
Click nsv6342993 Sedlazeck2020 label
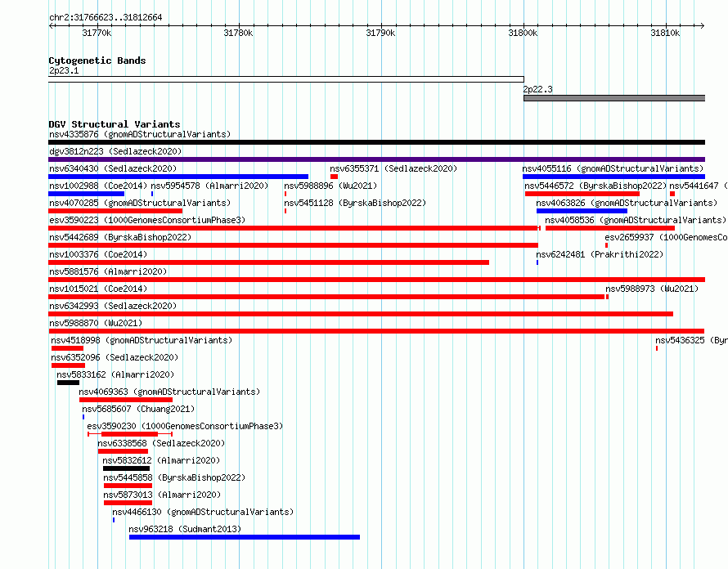coord(113,306)
